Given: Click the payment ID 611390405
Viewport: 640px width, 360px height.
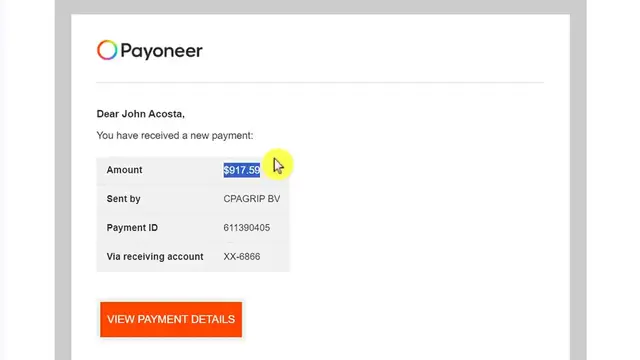Looking at the screenshot, I should (247, 228).
